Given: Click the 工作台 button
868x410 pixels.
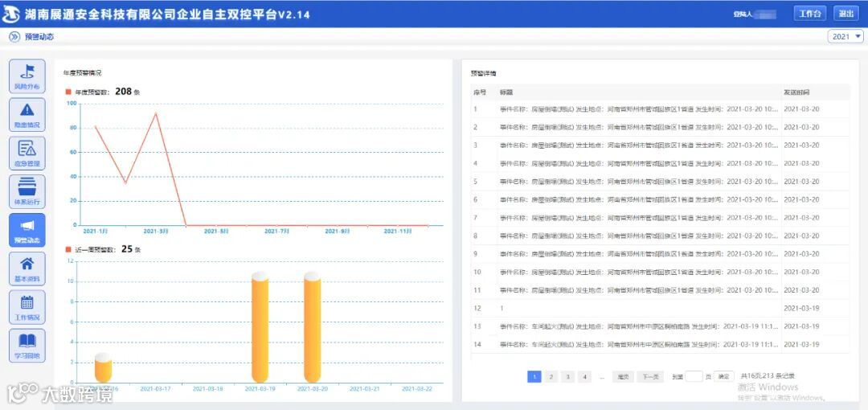Looking at the screenshot, I should (x=810, y=14).
